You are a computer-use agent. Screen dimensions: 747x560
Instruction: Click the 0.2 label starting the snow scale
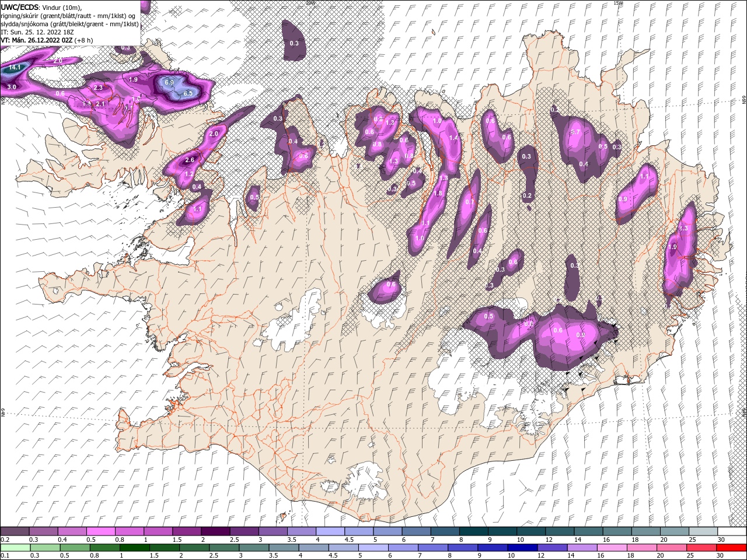point(5,540)
